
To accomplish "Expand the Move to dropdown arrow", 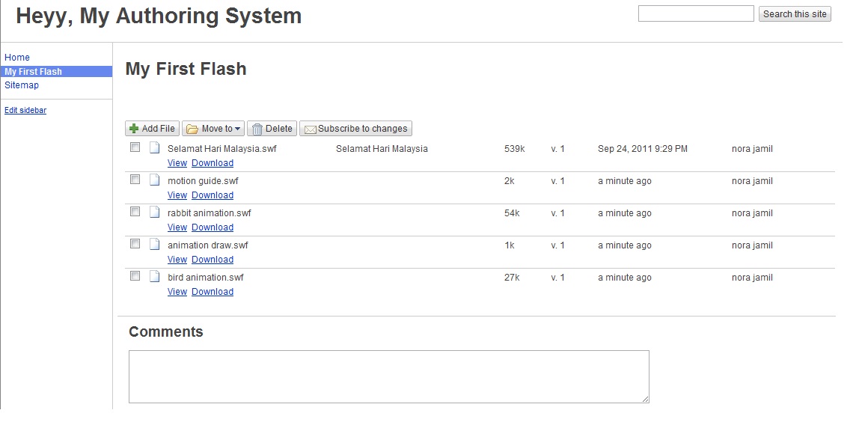I will (238, 129).
